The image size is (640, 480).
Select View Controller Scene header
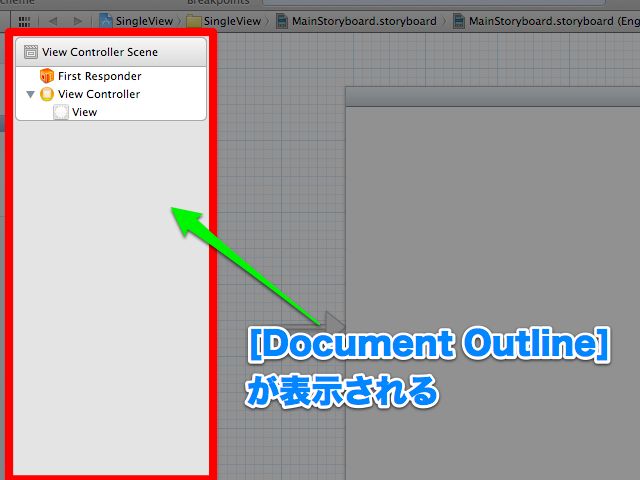click(111, 52)
